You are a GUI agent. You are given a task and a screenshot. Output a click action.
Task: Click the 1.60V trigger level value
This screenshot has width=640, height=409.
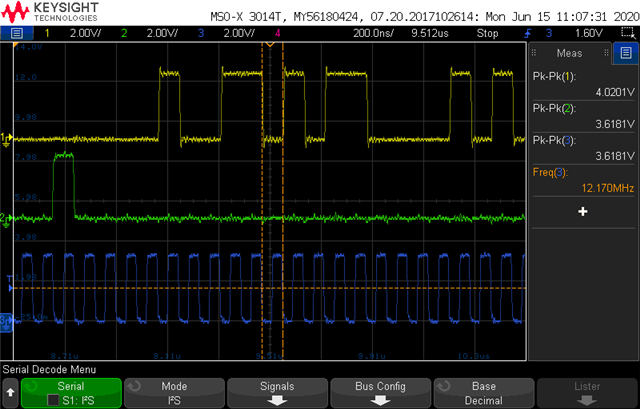coord(589,33)
